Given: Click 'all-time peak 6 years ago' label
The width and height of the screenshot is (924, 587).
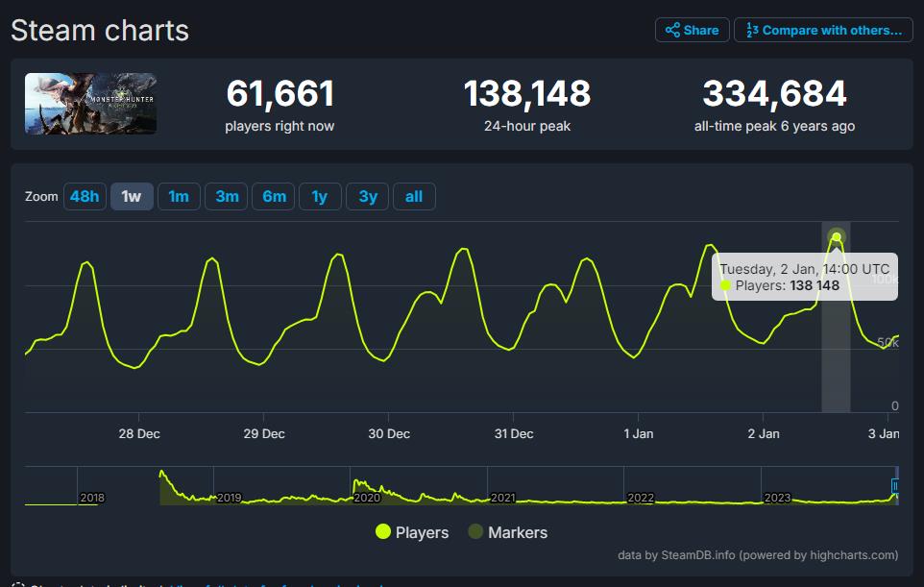Looking at the screenshot, I should click(x=774, y=126).
